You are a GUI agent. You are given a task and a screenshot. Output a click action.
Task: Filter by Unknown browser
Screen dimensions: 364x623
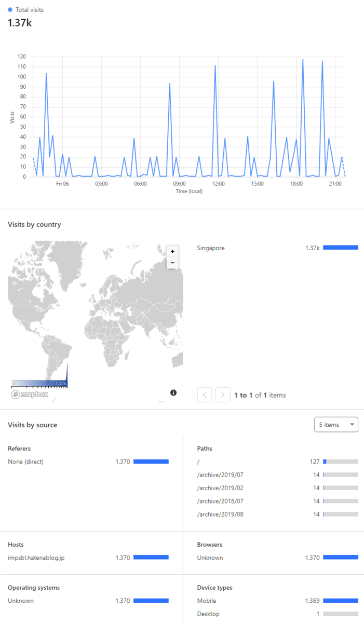(x=277, y=558)
